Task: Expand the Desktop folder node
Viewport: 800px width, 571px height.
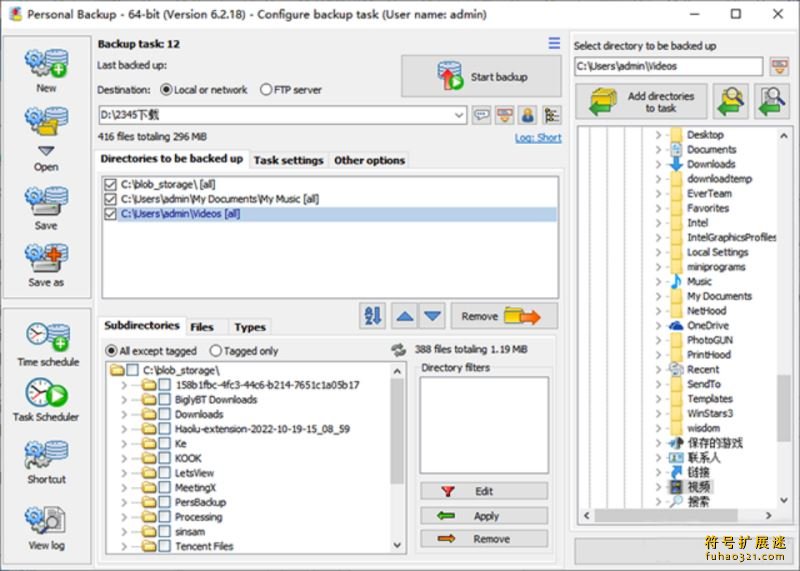Action: 658,135
